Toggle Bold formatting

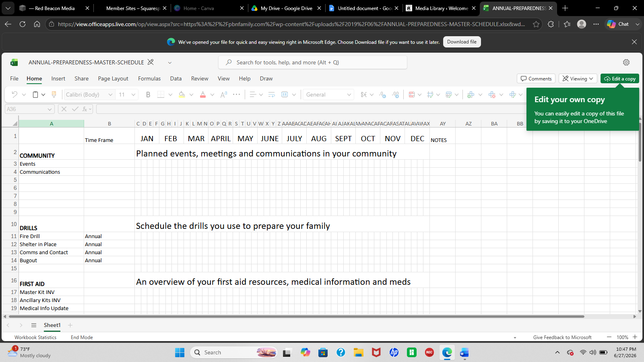[148, 95]
